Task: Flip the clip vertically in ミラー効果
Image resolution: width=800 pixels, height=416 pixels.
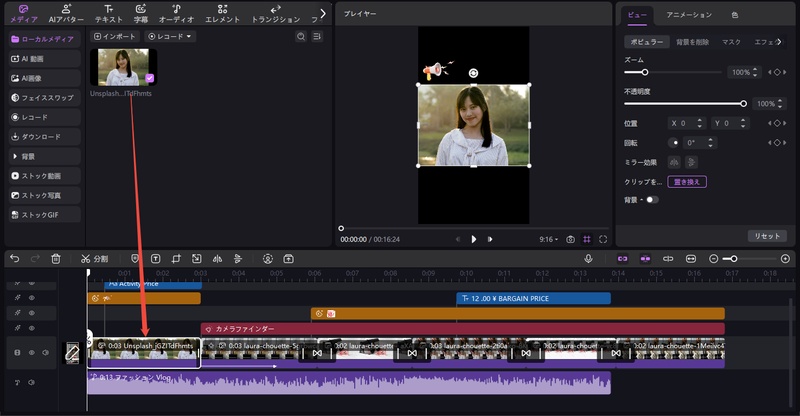Action: pyautogui.click(x=691, y=162)
